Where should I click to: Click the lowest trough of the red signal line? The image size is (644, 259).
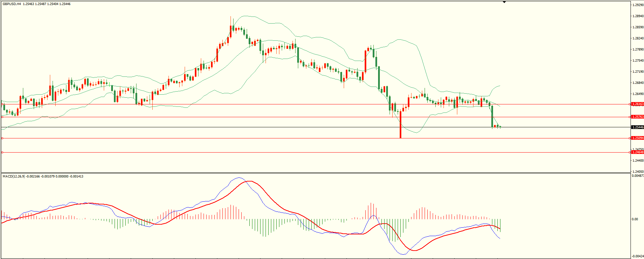pyautogui.click(x=415, y=250)
